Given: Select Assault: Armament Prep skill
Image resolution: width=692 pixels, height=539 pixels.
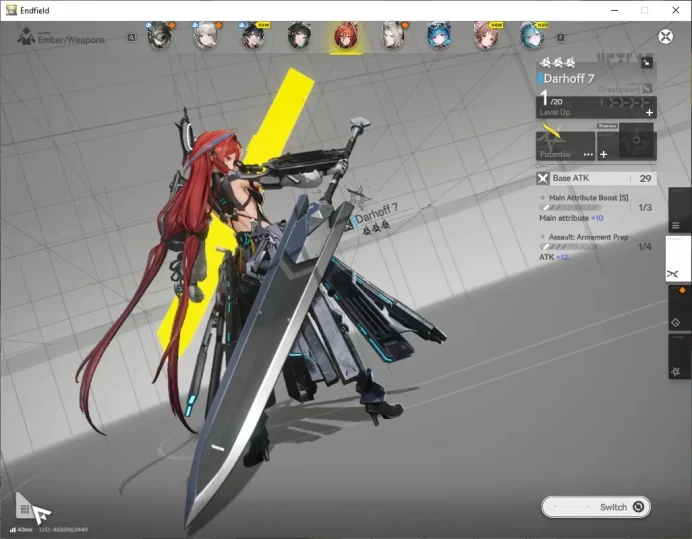Looking at the screenshot, I should point(588,237).
